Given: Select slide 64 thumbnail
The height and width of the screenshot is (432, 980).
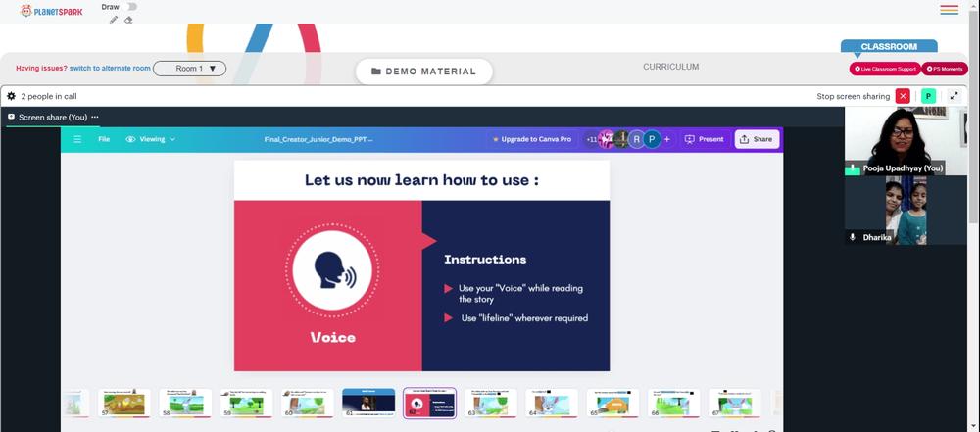Looking at the screenshot, I should point(552,404).
